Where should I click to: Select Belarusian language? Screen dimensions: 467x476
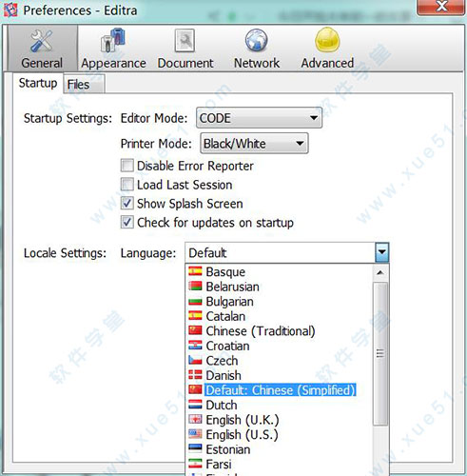[x=232, y=287]
